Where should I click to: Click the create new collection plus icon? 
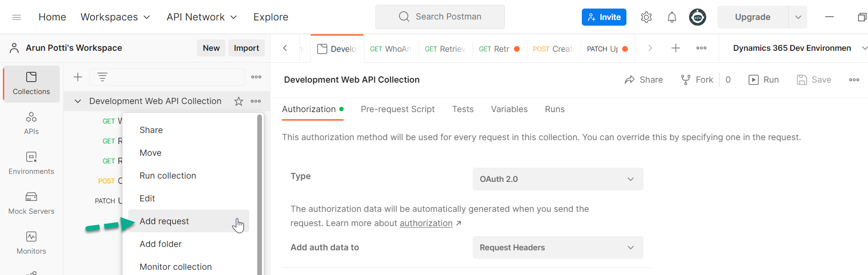[x=78, y=77]
